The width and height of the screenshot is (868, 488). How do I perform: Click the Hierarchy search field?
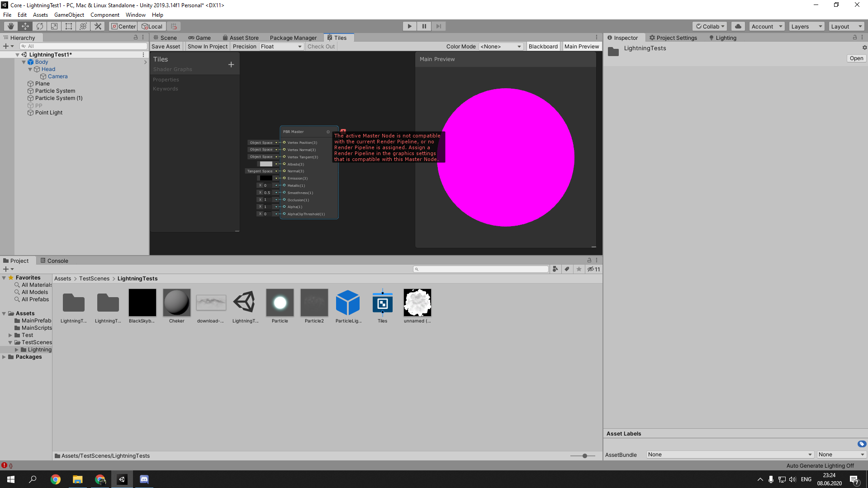click(x=83, y=46)
